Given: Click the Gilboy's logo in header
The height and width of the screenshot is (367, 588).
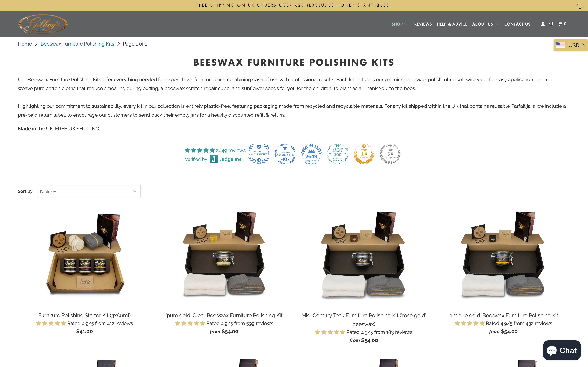Looking at the screenshot, I should click(x=43, y=24).
